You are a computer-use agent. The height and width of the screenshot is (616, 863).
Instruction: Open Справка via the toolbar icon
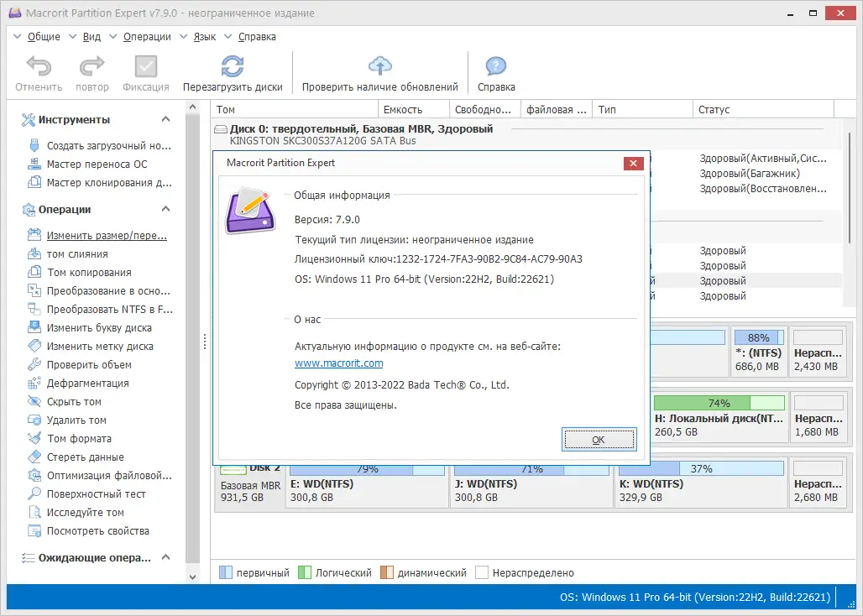495,72
